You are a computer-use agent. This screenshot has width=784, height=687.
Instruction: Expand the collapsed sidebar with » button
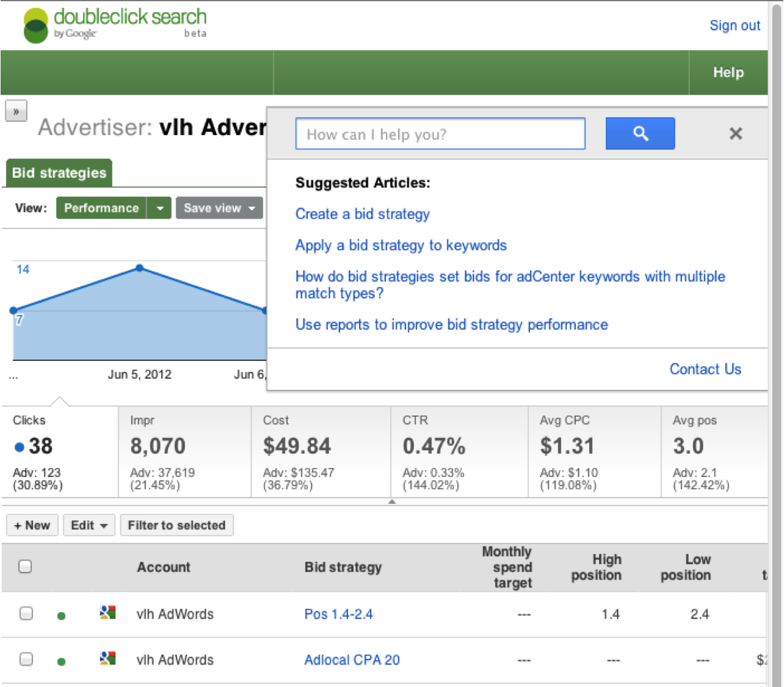point(16,111)
